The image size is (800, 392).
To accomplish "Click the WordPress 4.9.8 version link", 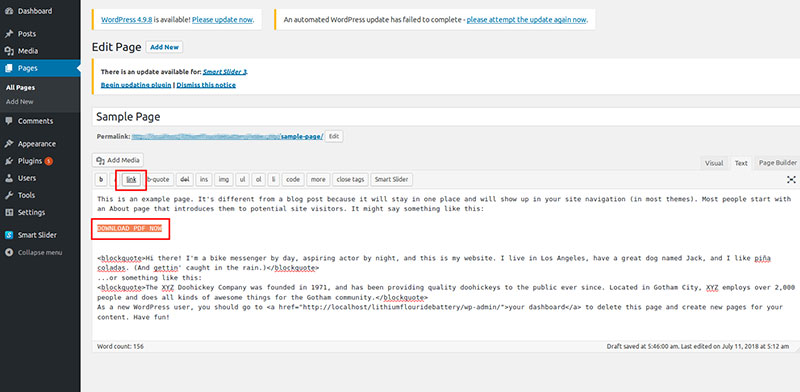I will [127, 20].
